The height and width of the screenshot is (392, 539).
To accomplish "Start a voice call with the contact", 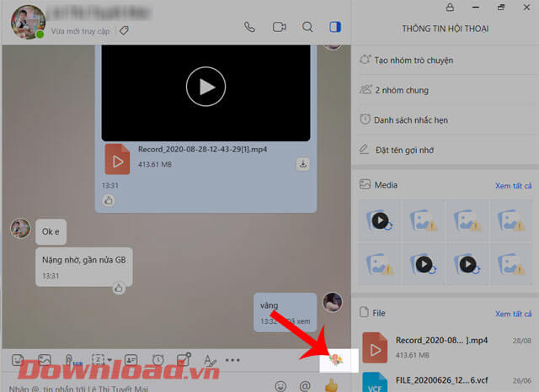I will pos(249,27).
